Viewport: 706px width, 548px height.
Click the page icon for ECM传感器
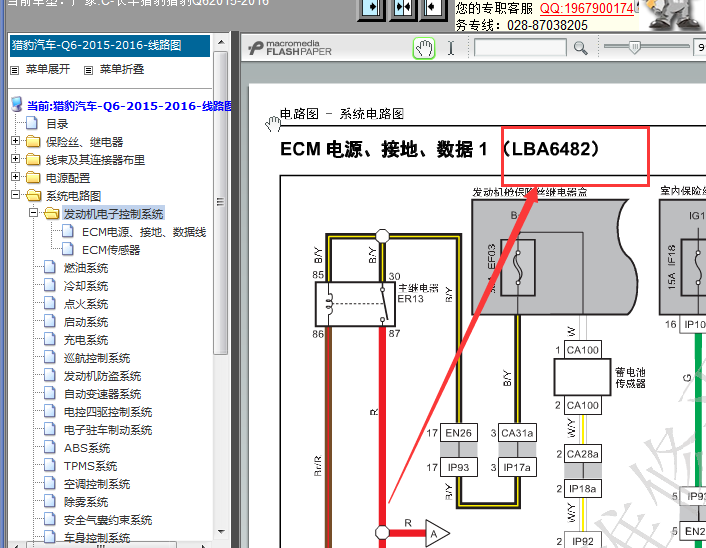click(68, 249)
